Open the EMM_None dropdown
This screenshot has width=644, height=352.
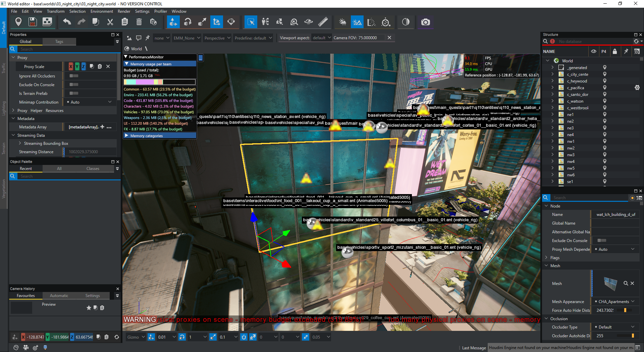pos(187,38)
